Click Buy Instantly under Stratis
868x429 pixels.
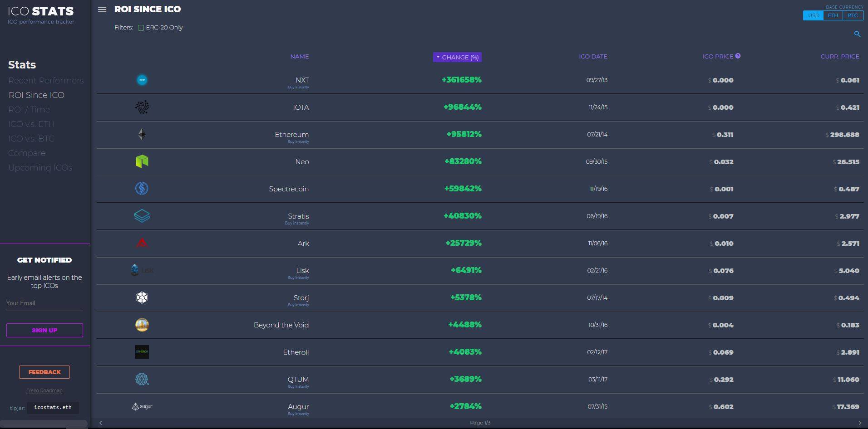297,223
